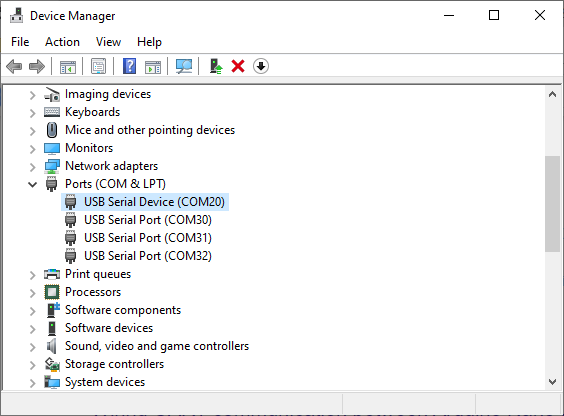The image size is (564, 416).
Task: Click the down-arrow Disable device icon
Action: click(x=261, y=67)
